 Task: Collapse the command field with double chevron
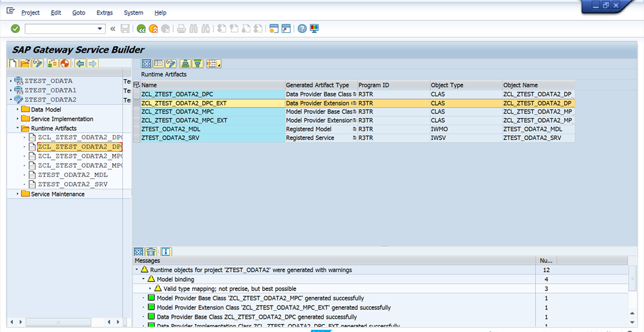click(112, 29)
